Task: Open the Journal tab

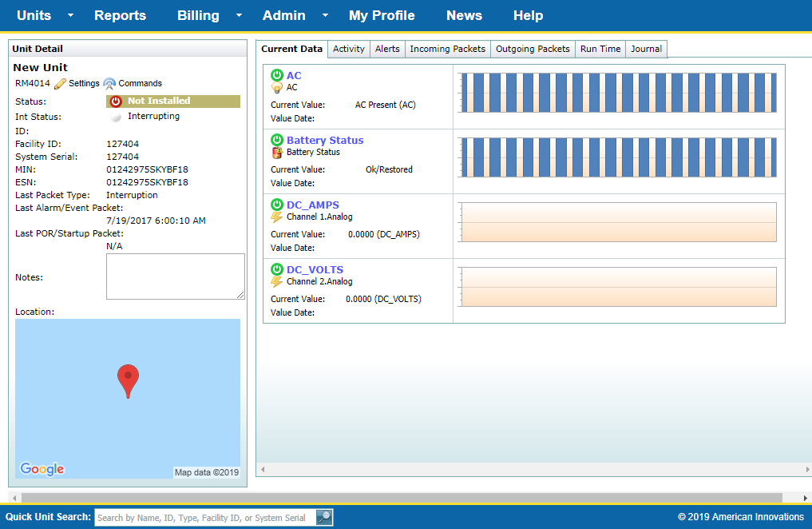Action: coord(646,49)
